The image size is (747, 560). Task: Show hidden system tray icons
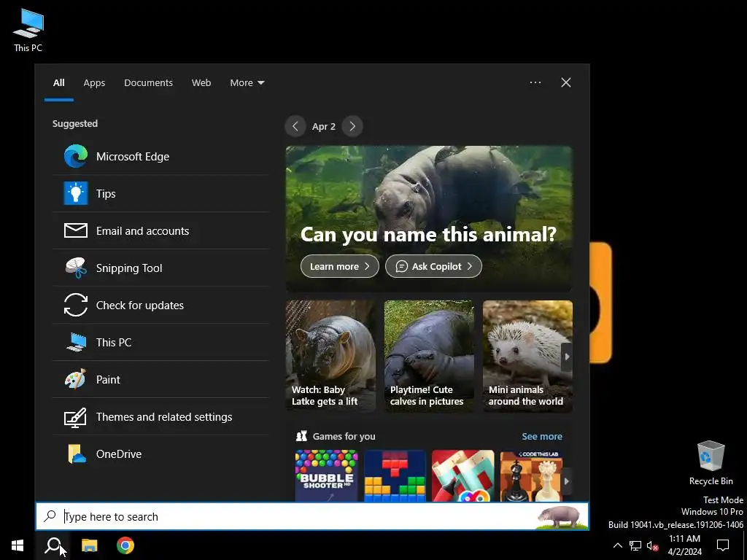point(617,545)
